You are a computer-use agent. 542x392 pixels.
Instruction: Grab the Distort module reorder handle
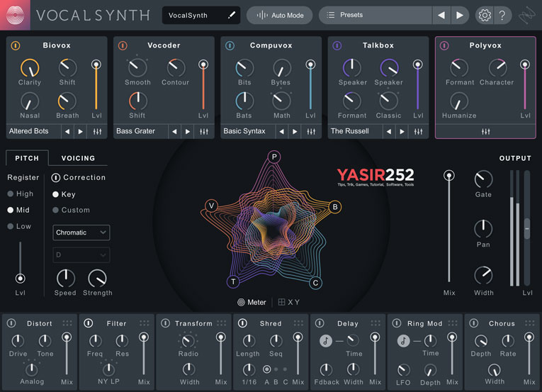(x=67, y=323)
